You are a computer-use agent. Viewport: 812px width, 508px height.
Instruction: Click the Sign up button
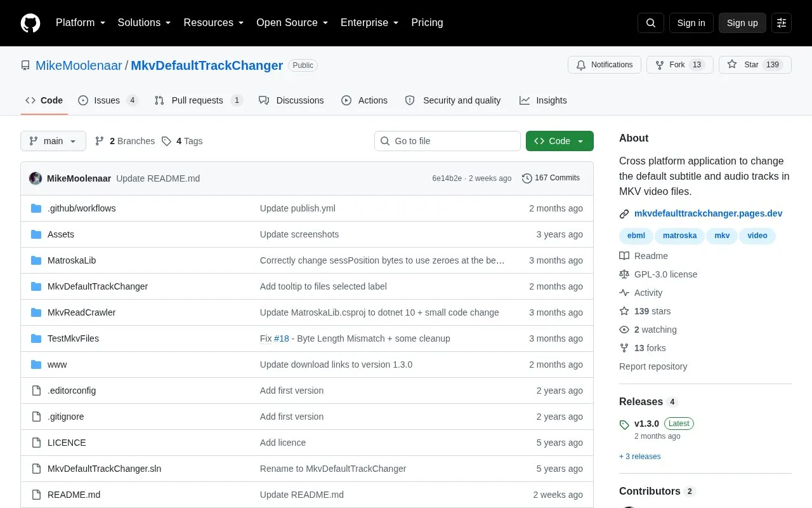[x=742, y=23]
